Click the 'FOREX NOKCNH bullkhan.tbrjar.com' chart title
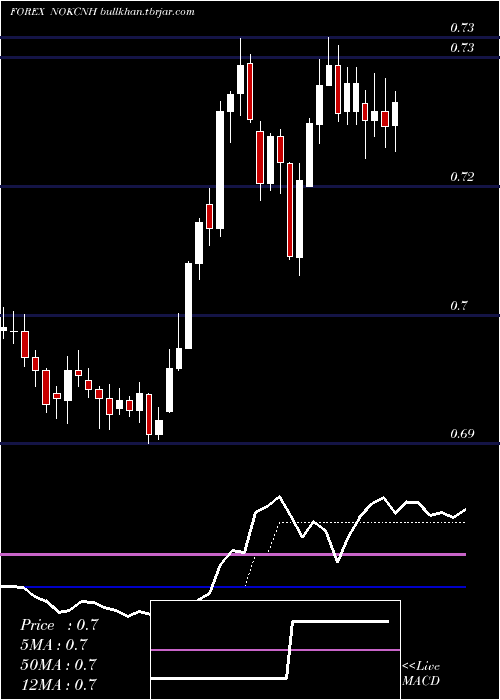Screen dimensions: 500x700 pyautogui.click(x=102, y=12)
